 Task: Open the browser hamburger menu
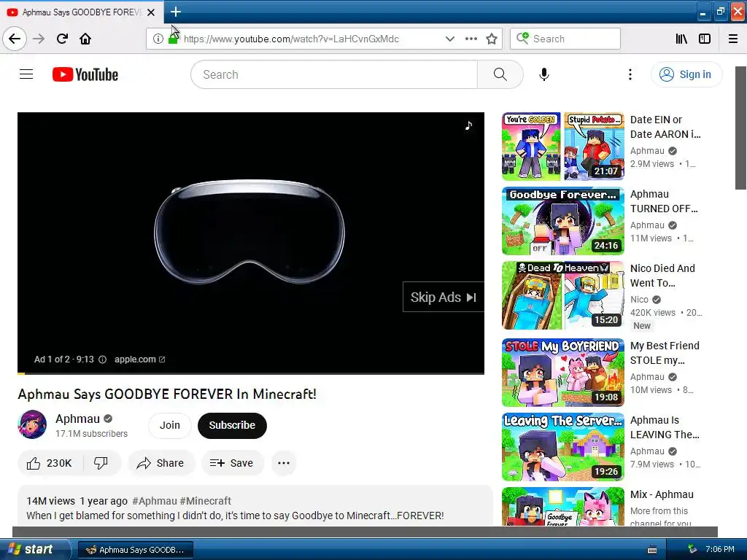click(732, 39)
